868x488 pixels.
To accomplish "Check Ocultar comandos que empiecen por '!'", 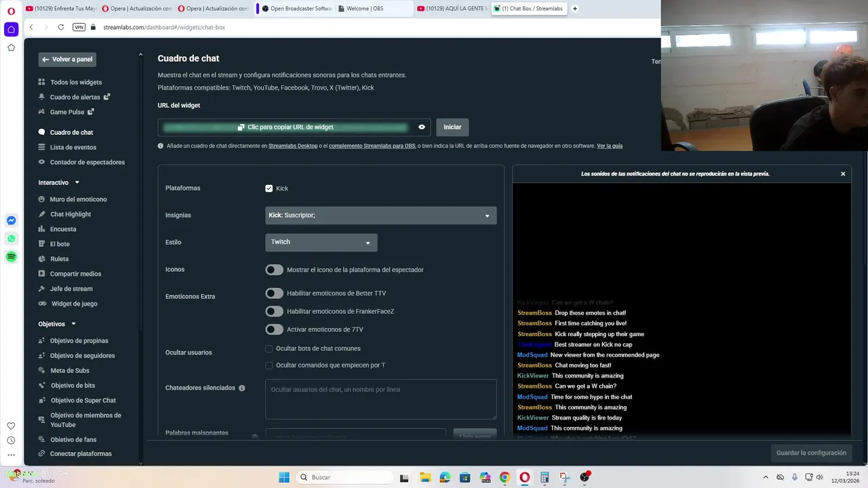I will point(269,365).
